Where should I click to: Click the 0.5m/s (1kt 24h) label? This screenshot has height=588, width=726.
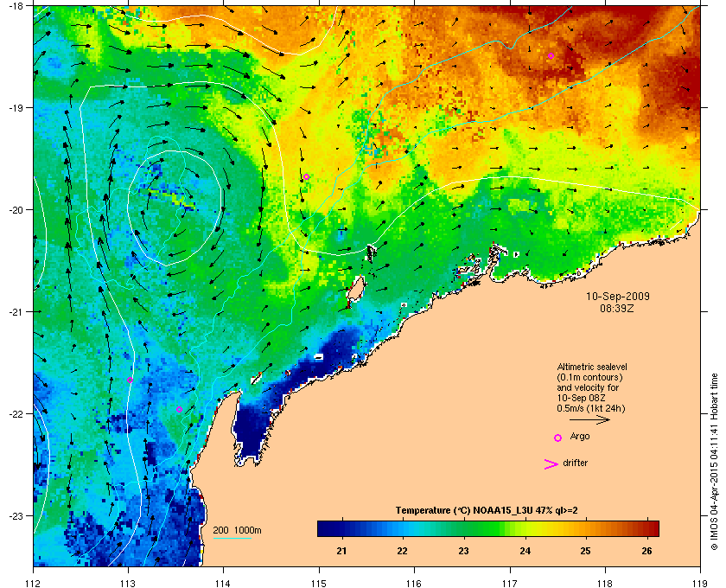pyautogui.click(x=590, y=409)
